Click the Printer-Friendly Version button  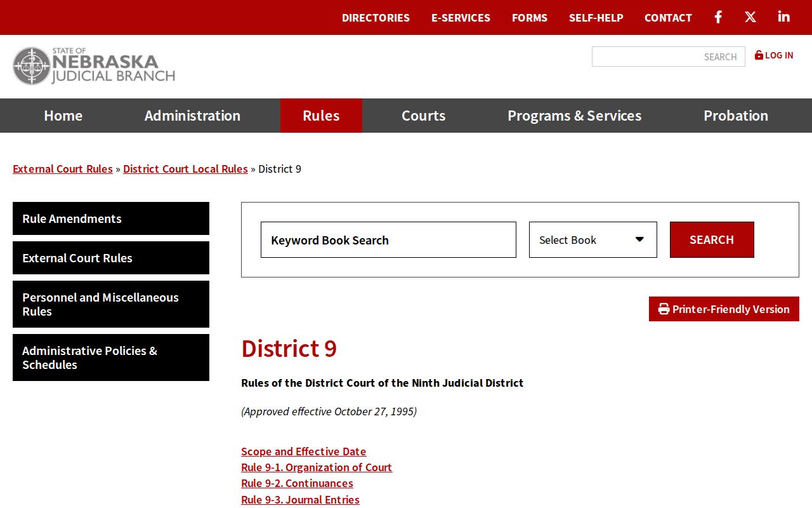pyautogui.click(x=724, y=309)
